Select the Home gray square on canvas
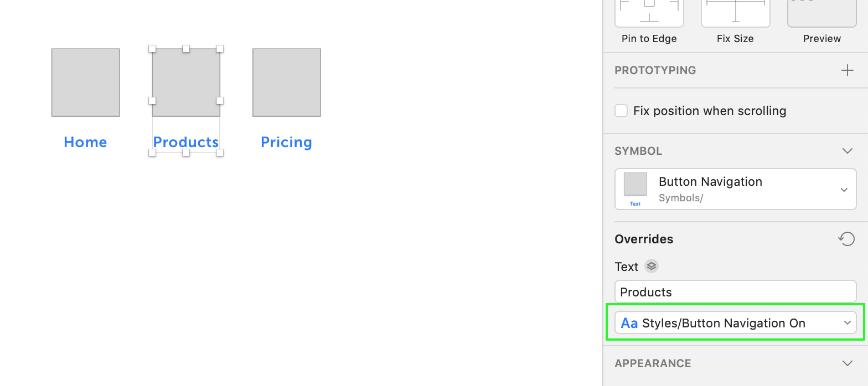Screen dimensions: 868x386 click(x=86, y=82)
